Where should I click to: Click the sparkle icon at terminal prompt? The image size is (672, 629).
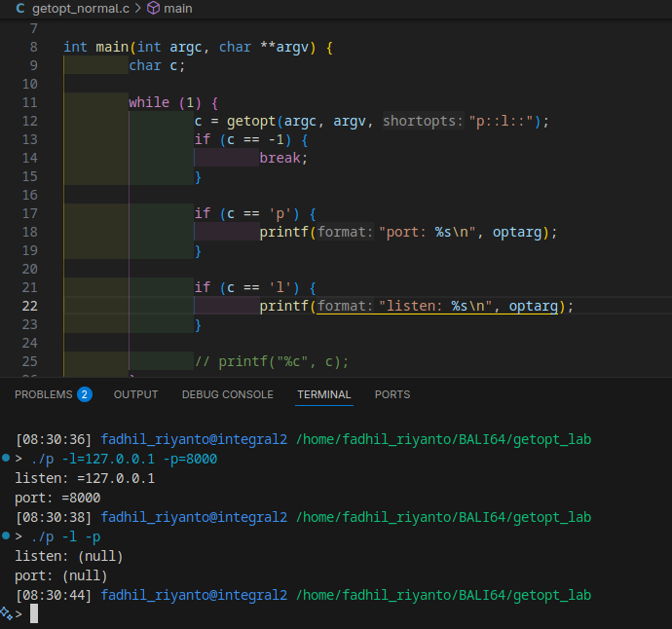pos(6,613)
